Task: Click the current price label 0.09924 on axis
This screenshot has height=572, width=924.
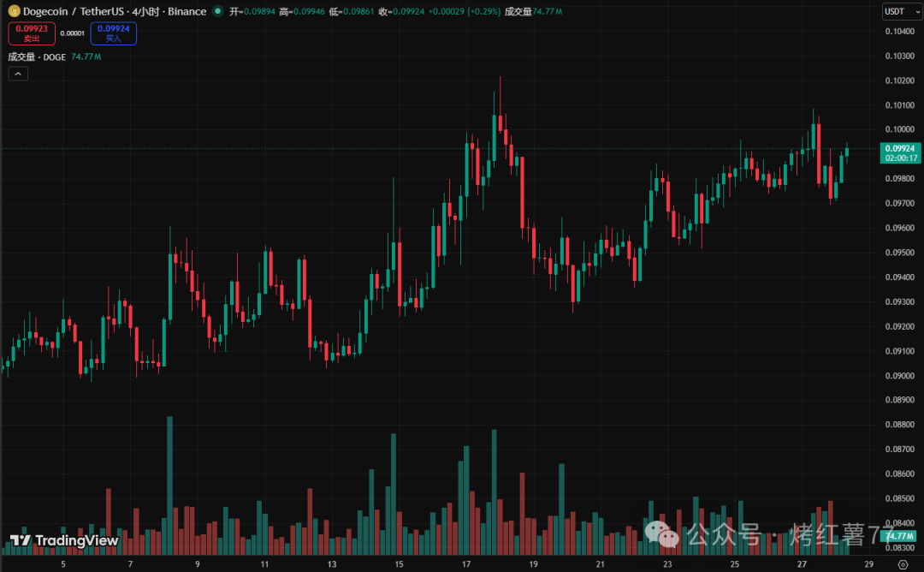Action: pyautogui.click(x=902, y=148)
